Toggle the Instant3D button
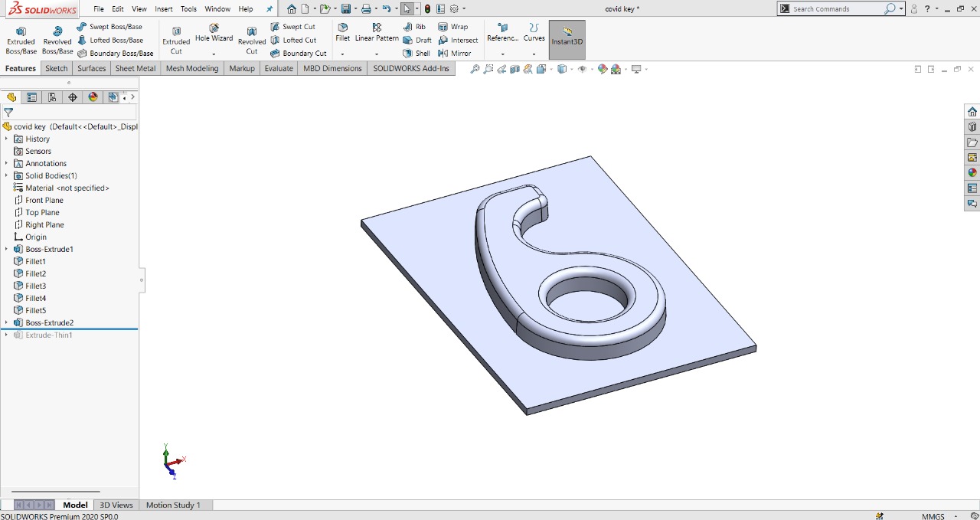The height and width of the screenshot is (520, 980). (x=567, y=39)
